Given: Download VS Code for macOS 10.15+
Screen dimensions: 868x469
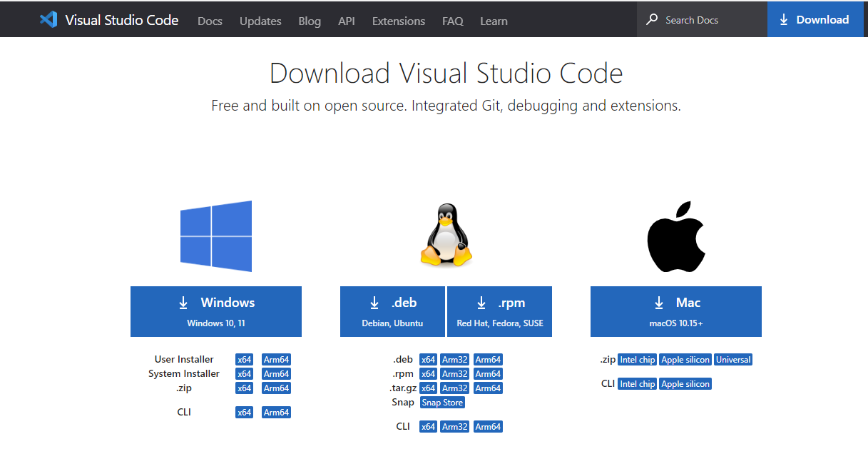Looking at the screenshot, I should pyautogui.click(x=675, y=311).
